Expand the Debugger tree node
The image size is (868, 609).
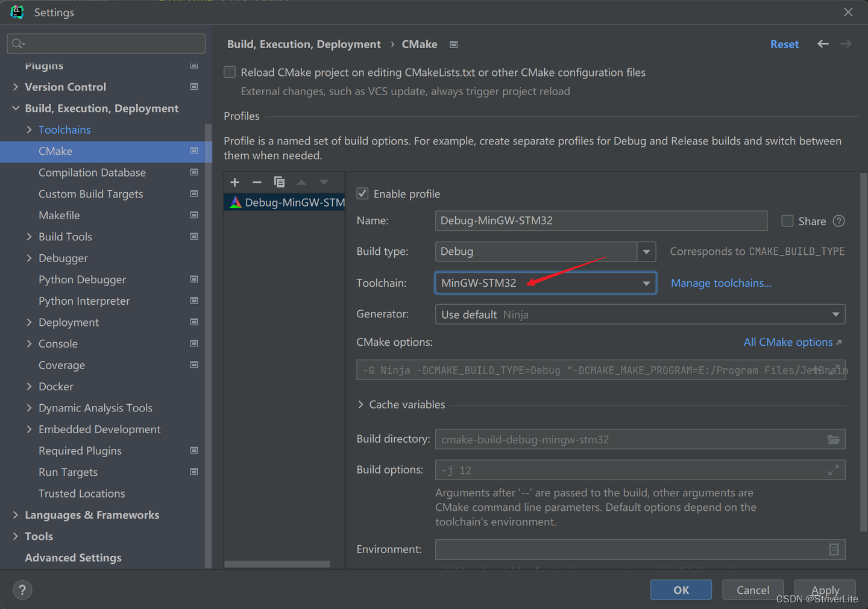point(29,258)
